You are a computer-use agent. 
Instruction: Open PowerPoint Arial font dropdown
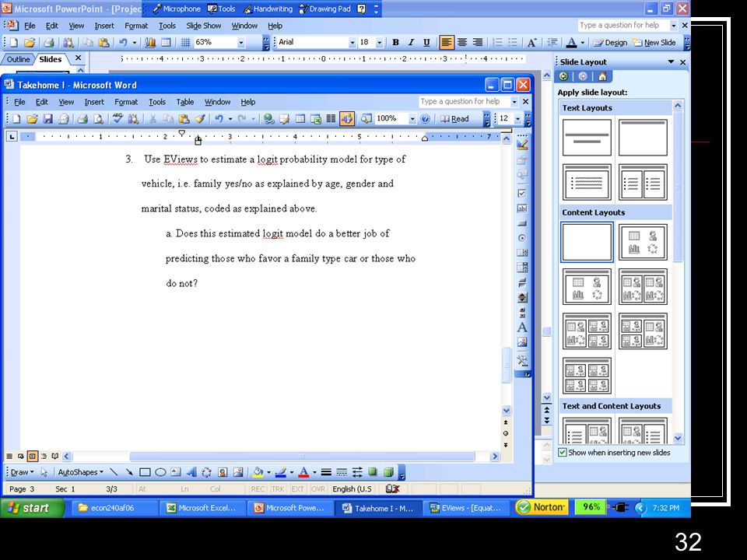tap(352, 42)
